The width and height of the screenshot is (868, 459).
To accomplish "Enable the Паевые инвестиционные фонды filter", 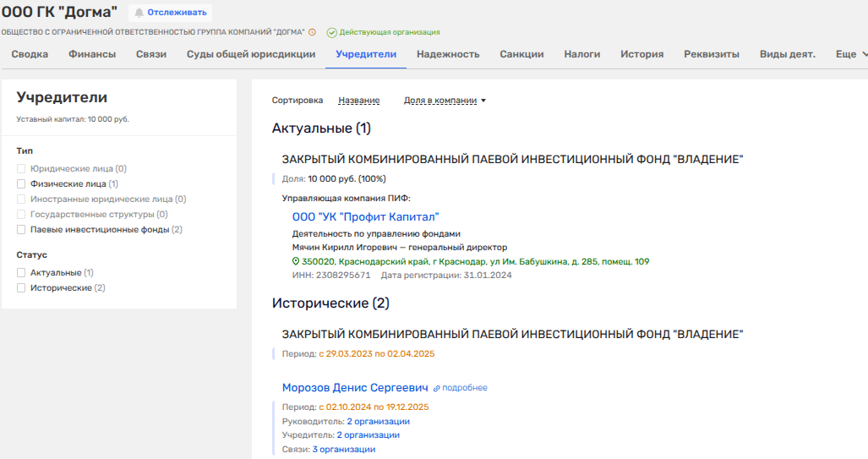I will (x=22, y=229).
